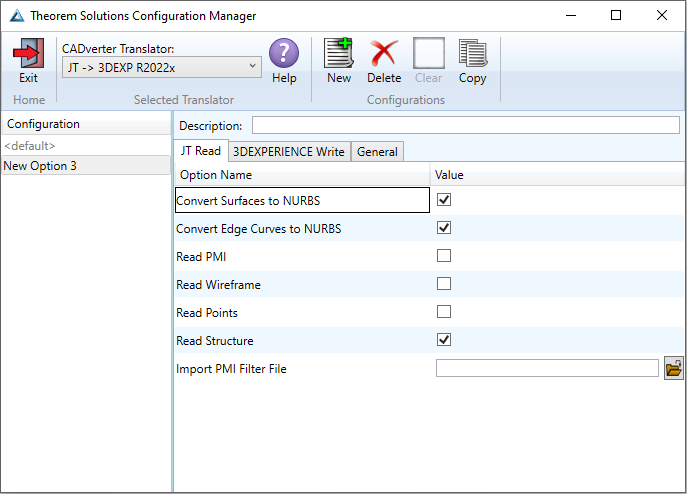Click the Clear configuration icon

click(428, 53)
